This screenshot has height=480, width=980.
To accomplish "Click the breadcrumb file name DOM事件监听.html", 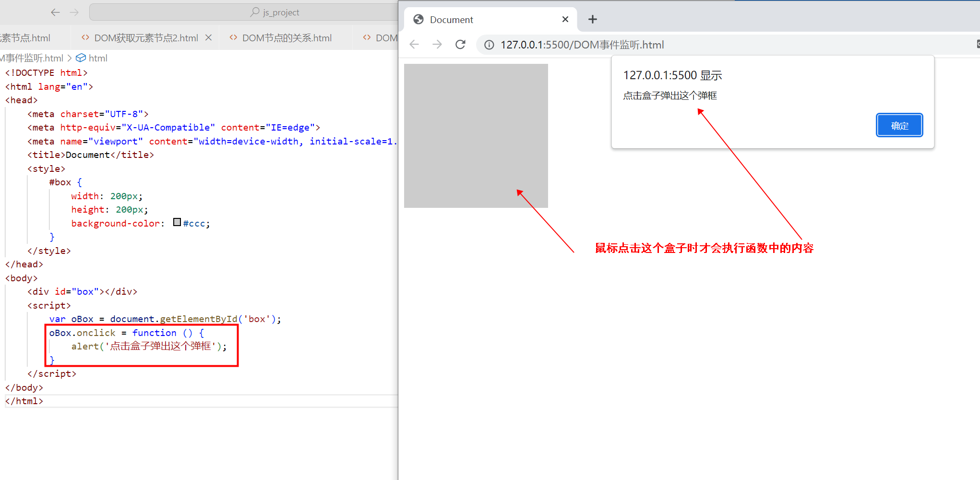I will (32, 58).
